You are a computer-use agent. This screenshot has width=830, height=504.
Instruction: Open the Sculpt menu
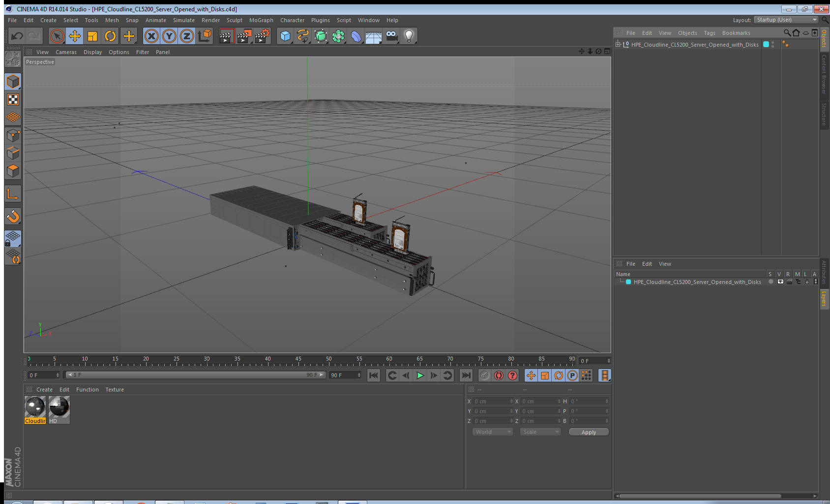point(235,20)
